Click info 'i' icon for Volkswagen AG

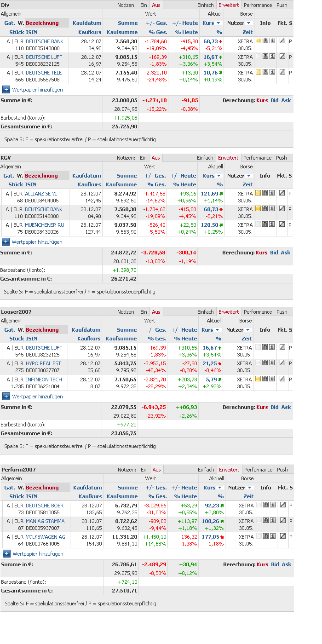tap(273, 536)
